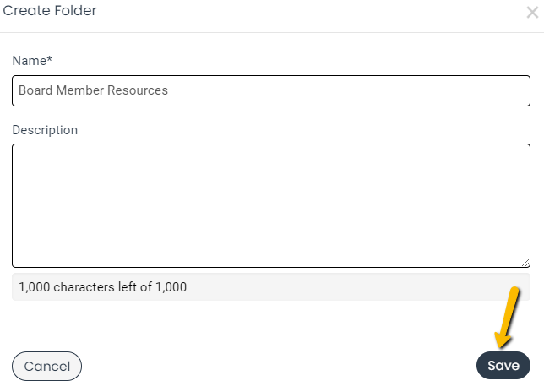Close the Create Folder dialog with X
The image size is (544, 392).
pyautogui.click(x=532, y=13)
